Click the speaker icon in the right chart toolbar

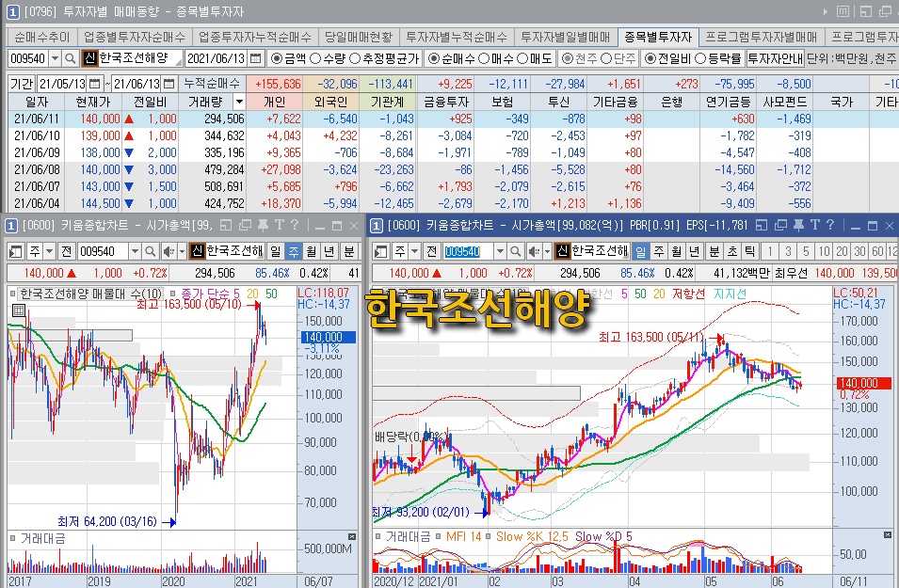click(533, 251)
